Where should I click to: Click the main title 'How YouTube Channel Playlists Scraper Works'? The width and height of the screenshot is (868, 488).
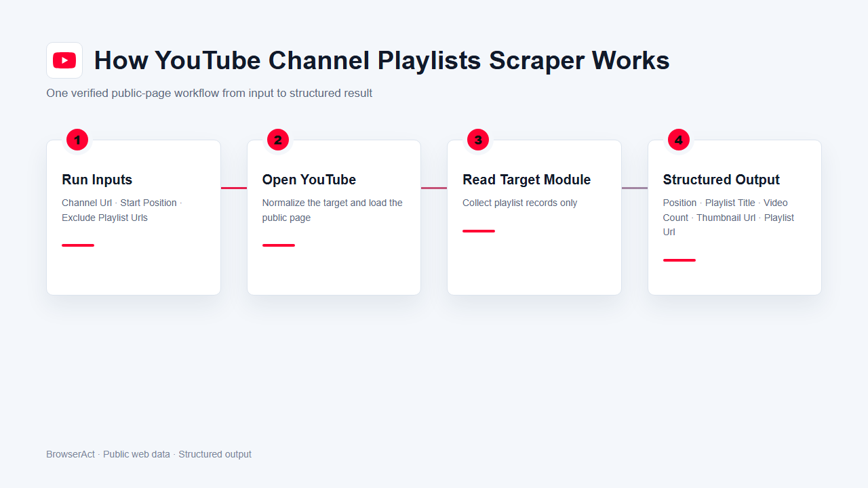382,60
